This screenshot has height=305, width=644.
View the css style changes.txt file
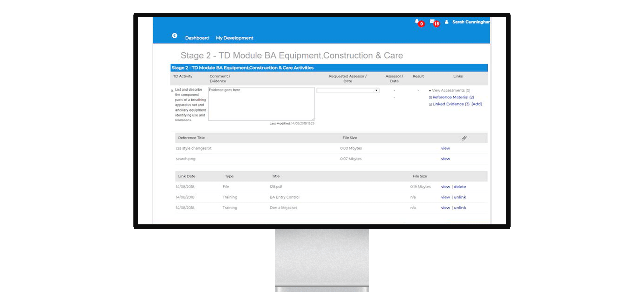[445, 148]
